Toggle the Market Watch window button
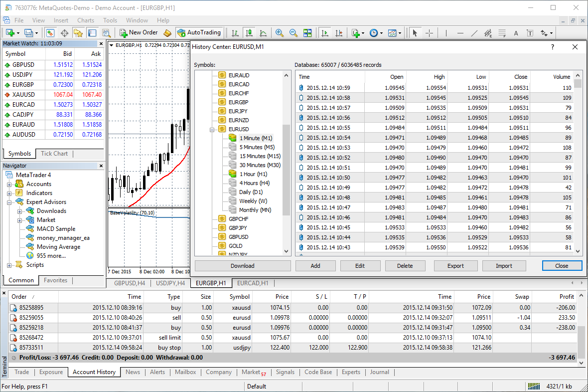Screen dimensions: 588x392 click(x=50, y=33)
